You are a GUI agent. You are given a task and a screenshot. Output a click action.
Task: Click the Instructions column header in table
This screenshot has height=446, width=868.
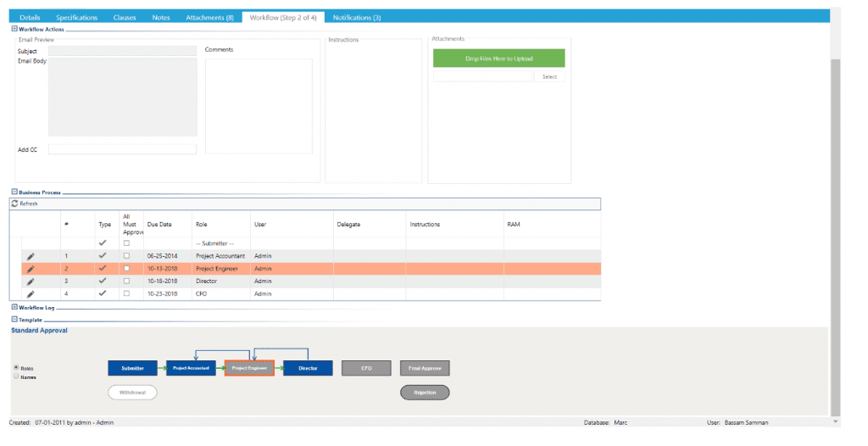coord(426,225)
